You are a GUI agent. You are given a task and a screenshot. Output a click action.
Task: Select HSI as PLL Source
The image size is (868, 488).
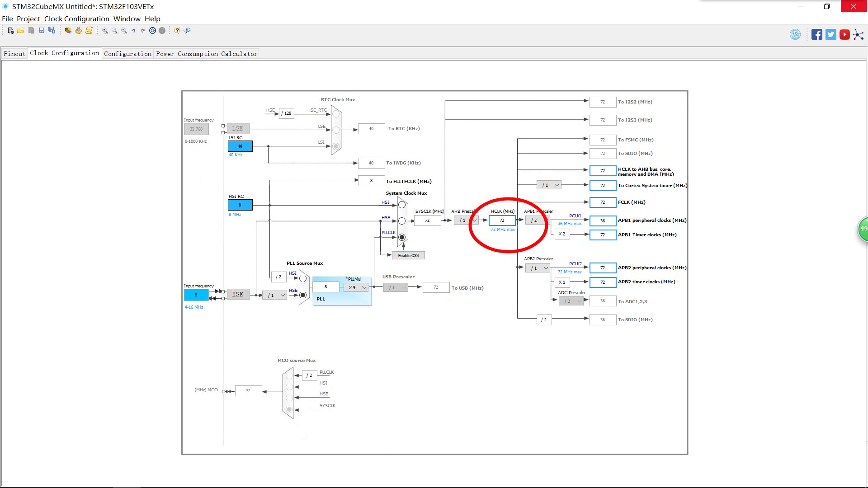(303, 278)
